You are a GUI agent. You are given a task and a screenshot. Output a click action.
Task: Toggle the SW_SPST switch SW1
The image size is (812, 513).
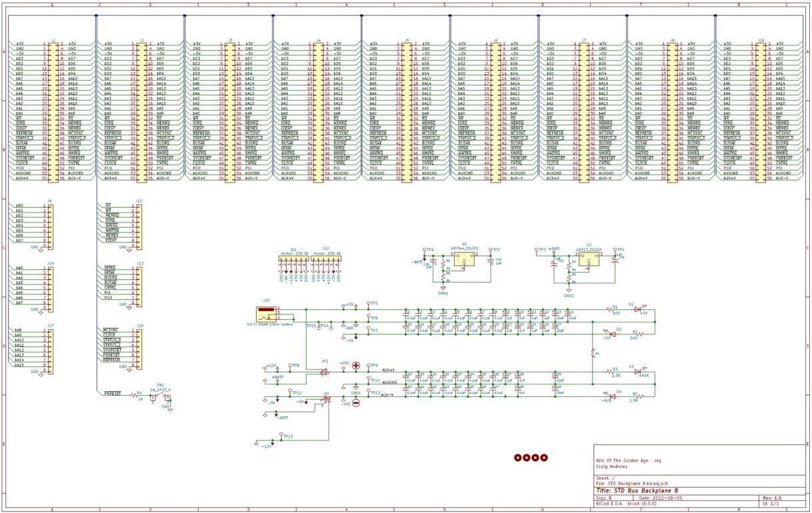[x=161, y=394]
